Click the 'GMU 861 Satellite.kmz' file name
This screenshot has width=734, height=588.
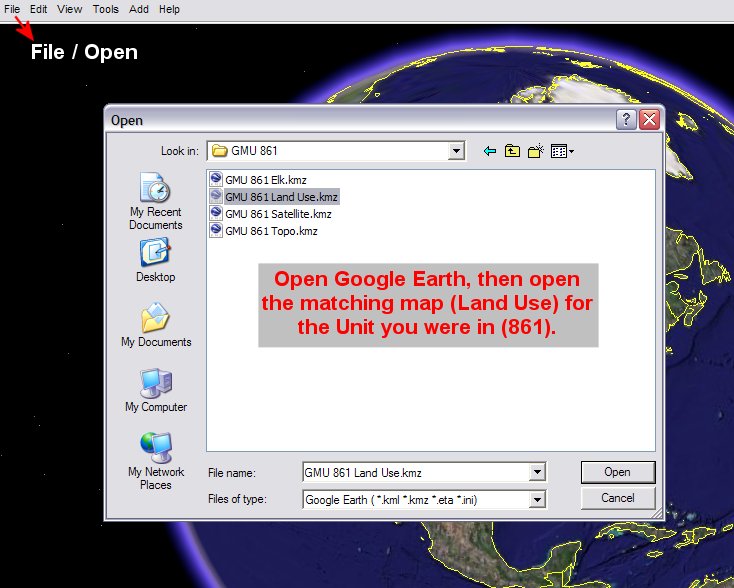coord(278,214)
